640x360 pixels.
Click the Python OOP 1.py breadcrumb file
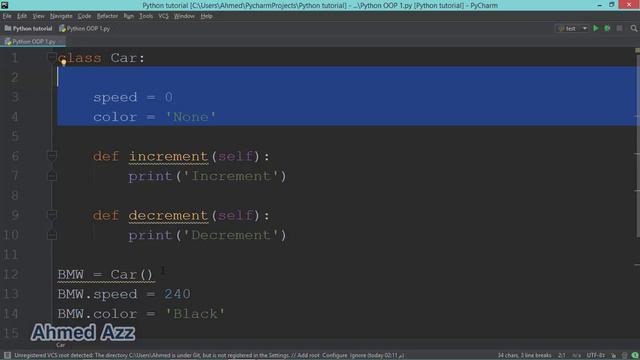click(84, 29)
